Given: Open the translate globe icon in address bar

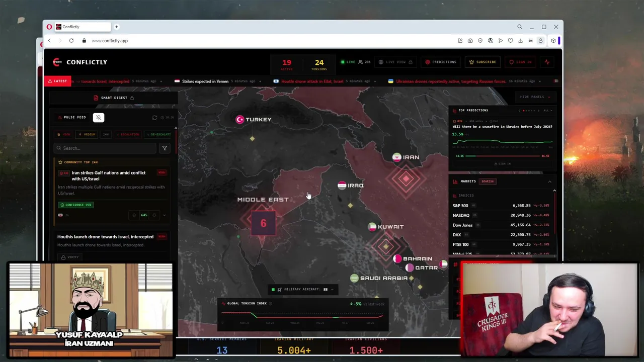Looking at the screenshot, I should tap(490, 41).
